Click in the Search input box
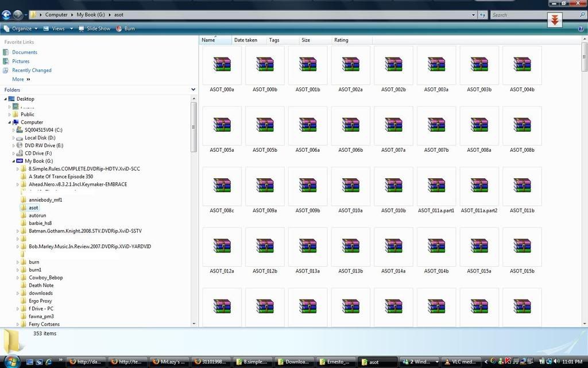The width and height of the screenshot is (588, 368). click(x=535, y=15)
